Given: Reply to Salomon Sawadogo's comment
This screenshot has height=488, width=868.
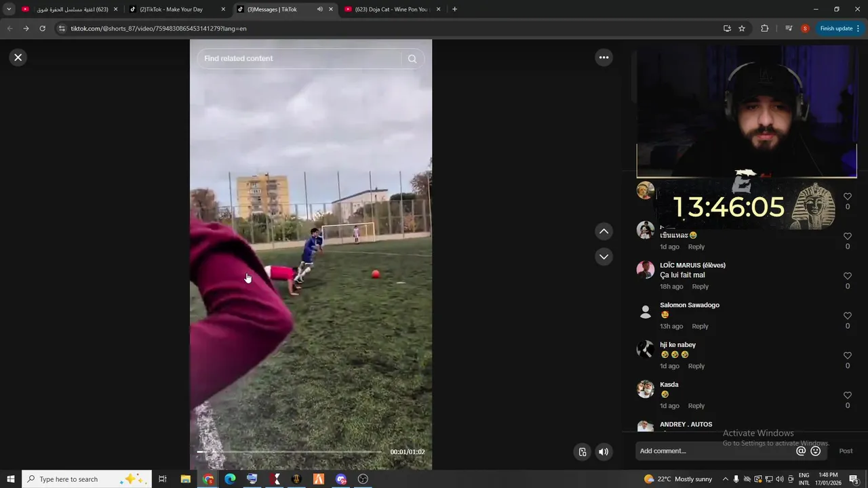Looking at the screenshot, I should [700, 327].
